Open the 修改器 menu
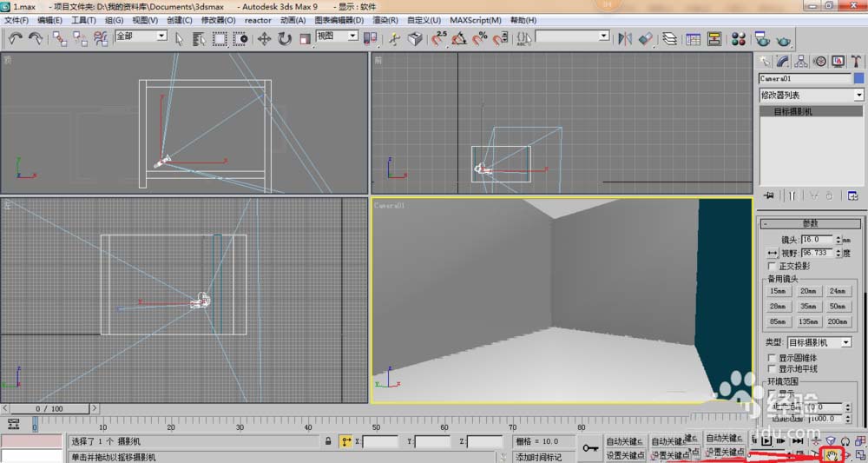The height and width of the screenshot is (463, 868). pyautogui.click(x=218, y=20)
